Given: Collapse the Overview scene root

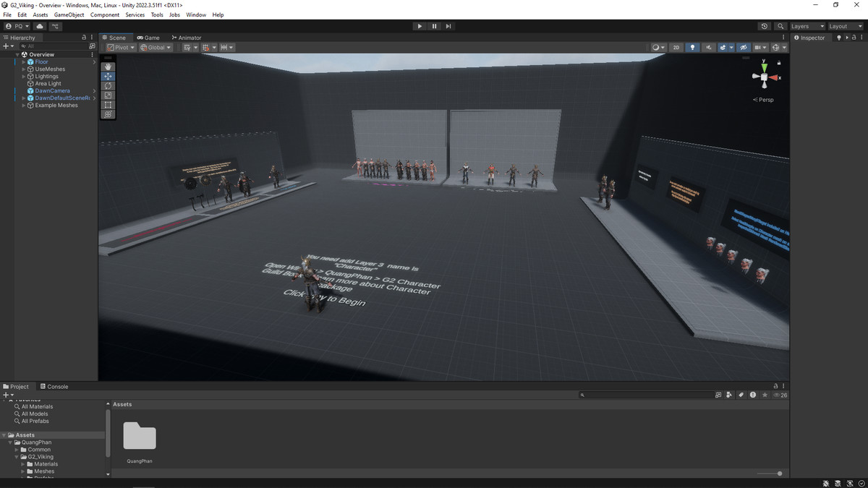Looking at the screenshot, I should [17, 55].
